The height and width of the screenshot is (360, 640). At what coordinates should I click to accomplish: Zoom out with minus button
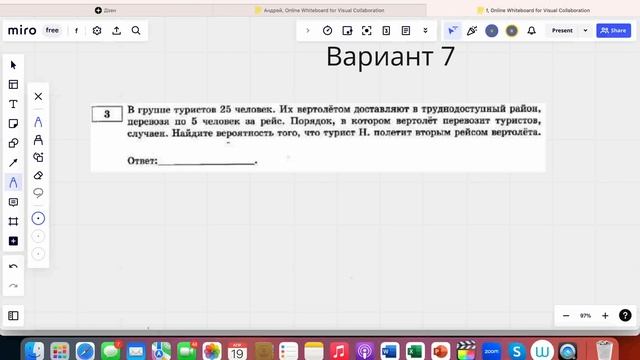click(566, 316)
